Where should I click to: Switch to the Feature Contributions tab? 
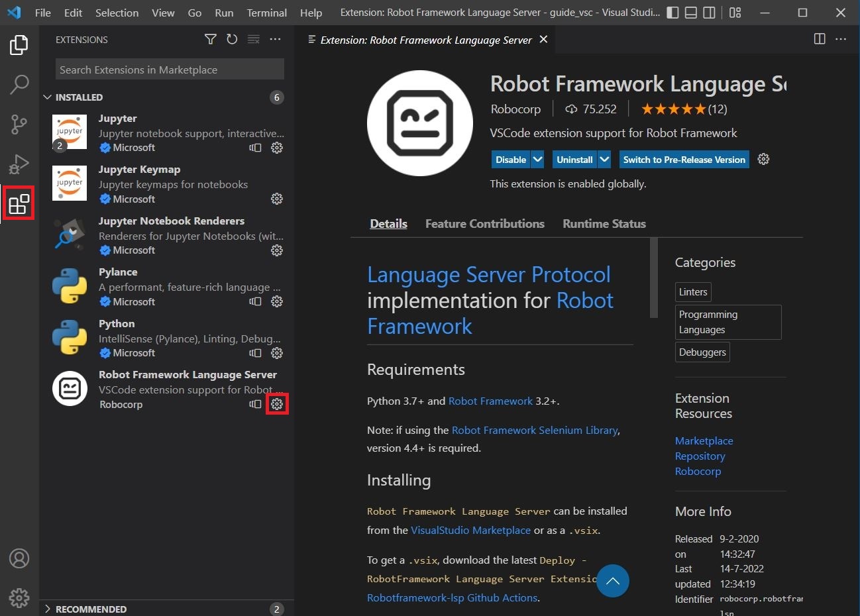[x=485, y=224]
